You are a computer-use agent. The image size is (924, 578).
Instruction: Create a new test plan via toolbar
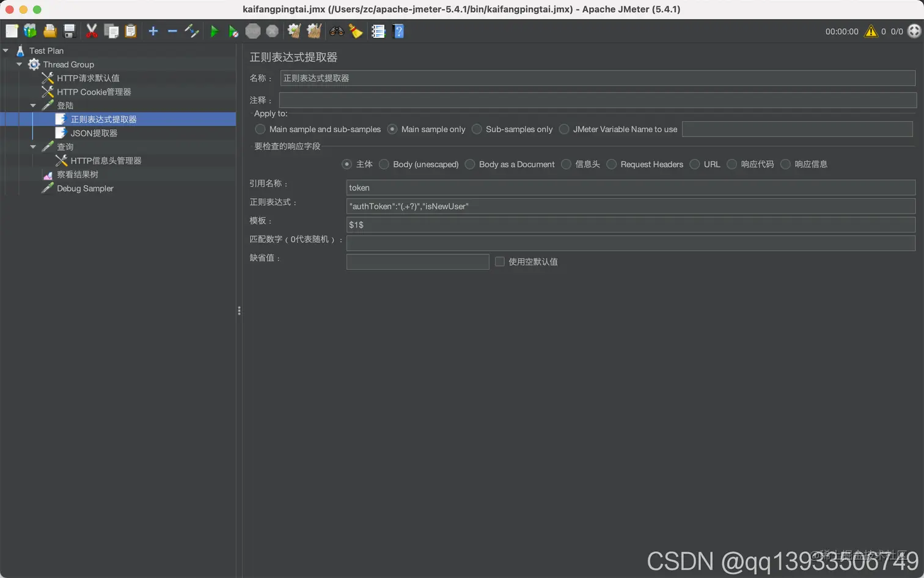coord(12,31)
